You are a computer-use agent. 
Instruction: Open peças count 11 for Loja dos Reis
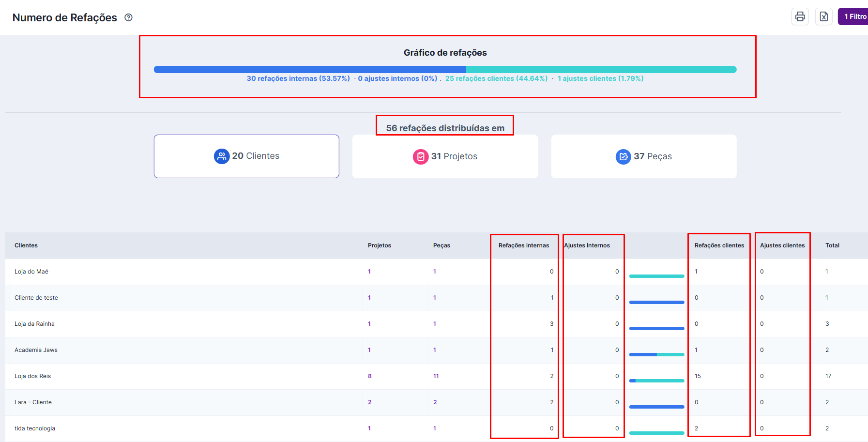[436, 376]
